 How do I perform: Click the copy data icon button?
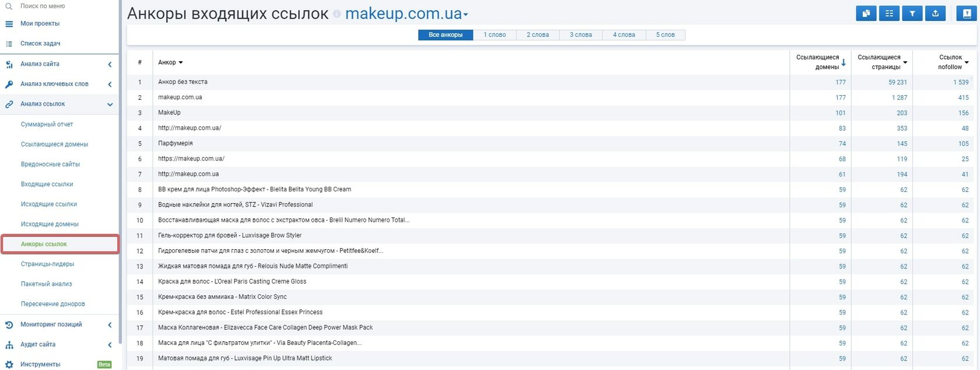866,13
